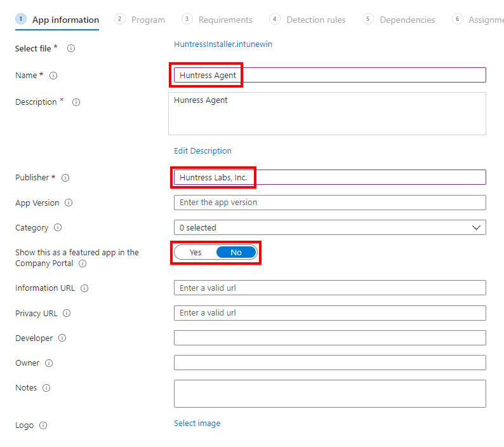Click the Information URL input field
504x447 pixels.
[330, 288]
